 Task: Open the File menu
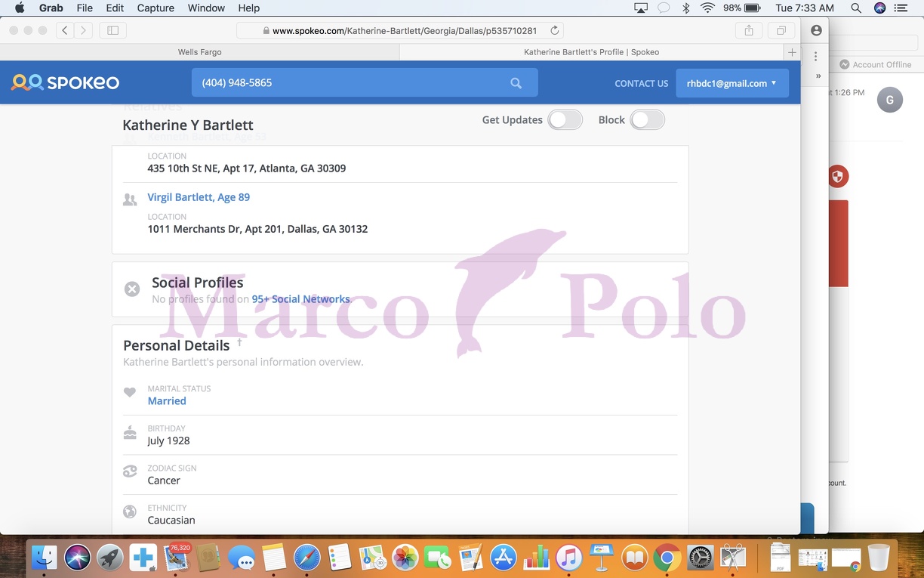click(85, 8)
